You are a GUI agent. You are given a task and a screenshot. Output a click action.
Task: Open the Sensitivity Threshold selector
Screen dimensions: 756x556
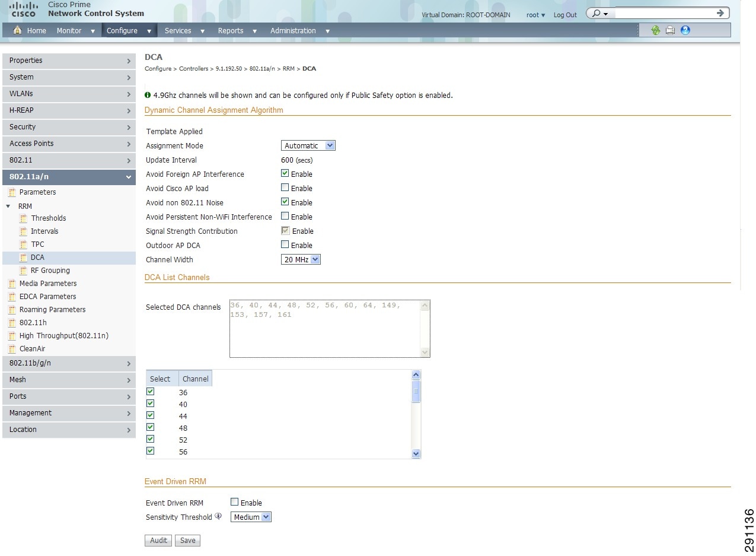250,516
